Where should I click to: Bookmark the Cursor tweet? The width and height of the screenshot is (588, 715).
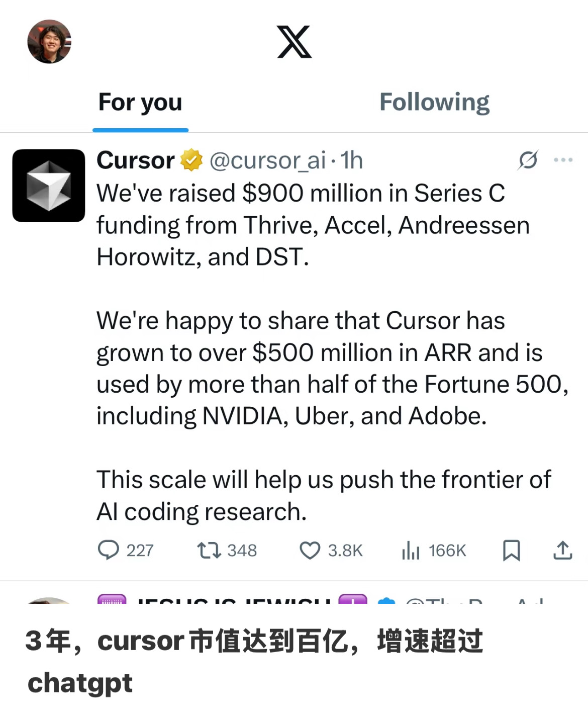[511, 550]
